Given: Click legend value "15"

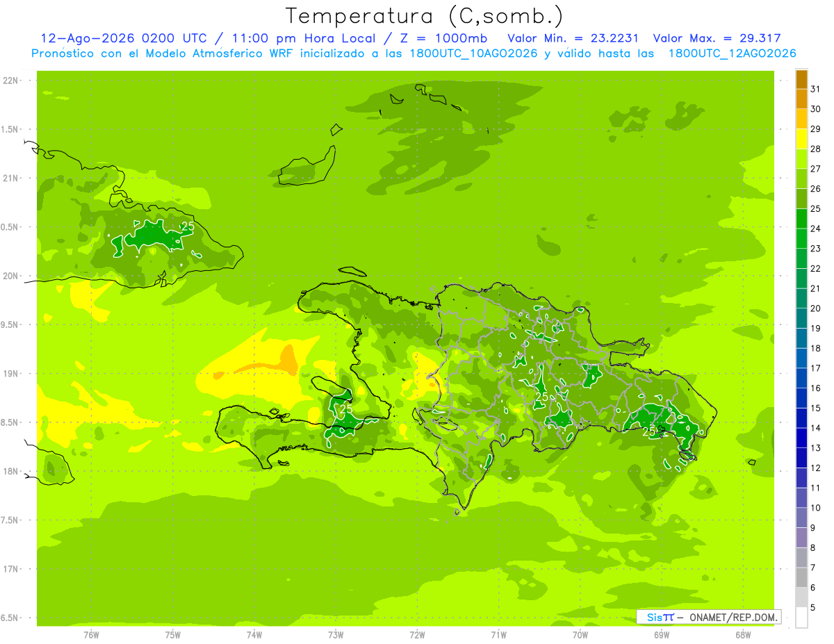Looking at the screenshot, I should tap(816, 408).
